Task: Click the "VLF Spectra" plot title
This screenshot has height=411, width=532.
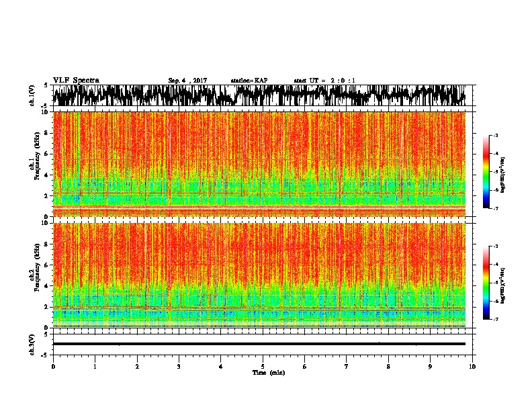Action: 76,80
